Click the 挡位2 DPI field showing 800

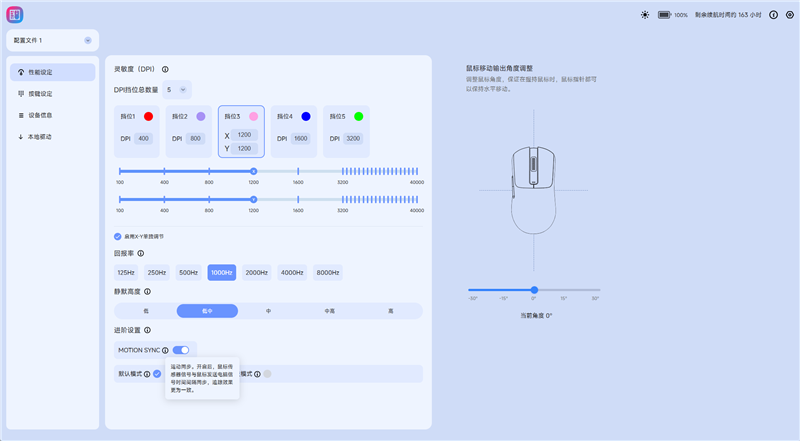pos(195,138)
